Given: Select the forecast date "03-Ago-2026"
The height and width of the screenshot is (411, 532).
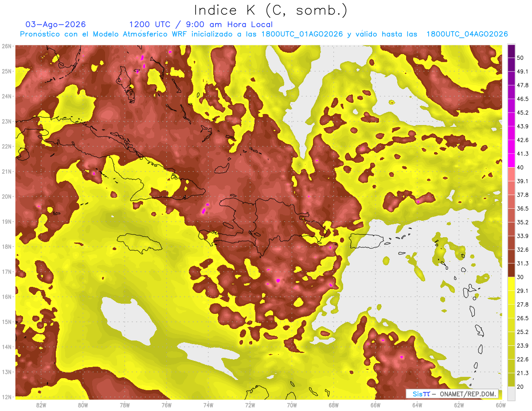Looking at the screenshot, I should (56, 24).
